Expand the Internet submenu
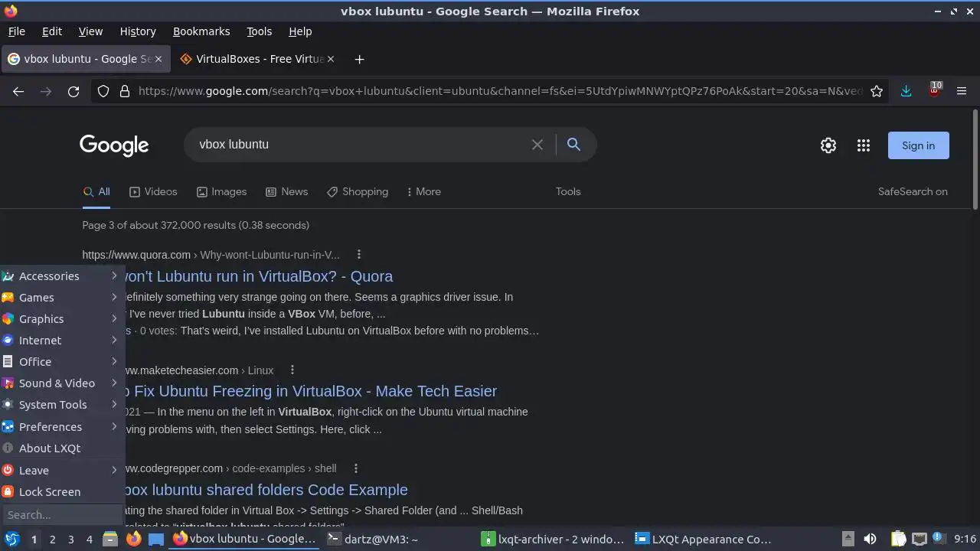 point(61,341)
